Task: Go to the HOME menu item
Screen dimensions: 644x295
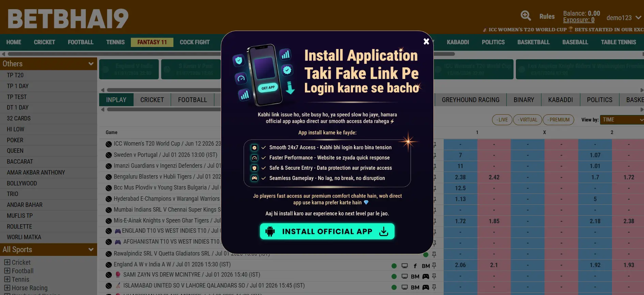Action: click(x=14, y=42)
